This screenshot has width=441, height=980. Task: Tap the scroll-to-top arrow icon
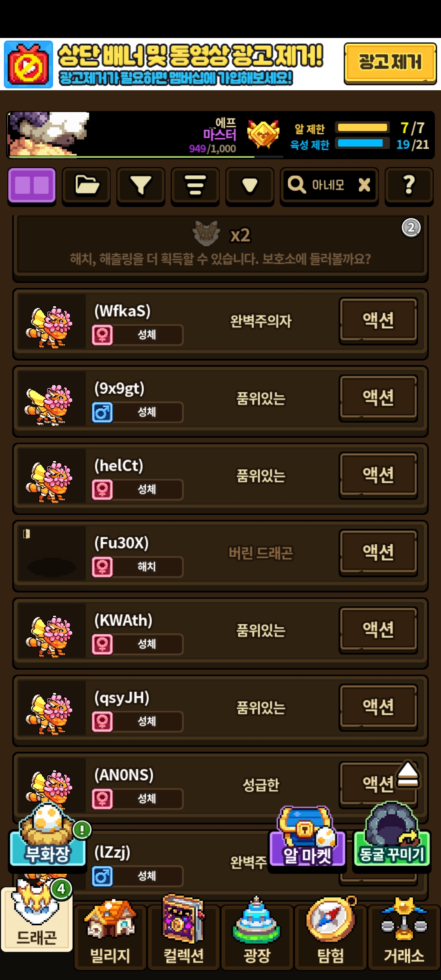pos(408,774)
